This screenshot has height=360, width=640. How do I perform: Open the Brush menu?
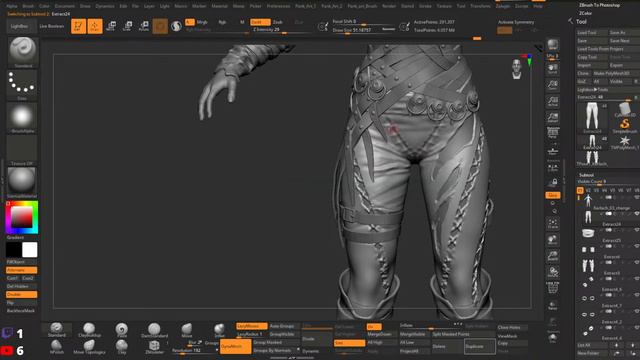(x=28, y=6)
